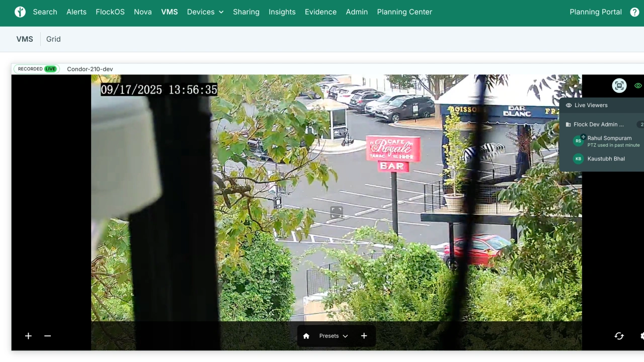Select the VMS navigation item
Screen dimensions: 644x362
click(170, 12)
